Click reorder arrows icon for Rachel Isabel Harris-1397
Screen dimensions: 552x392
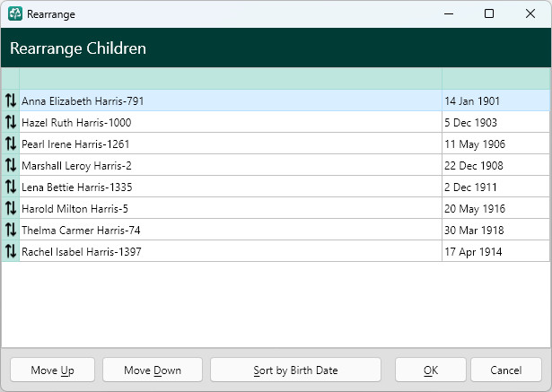click(x=11, y=251)
